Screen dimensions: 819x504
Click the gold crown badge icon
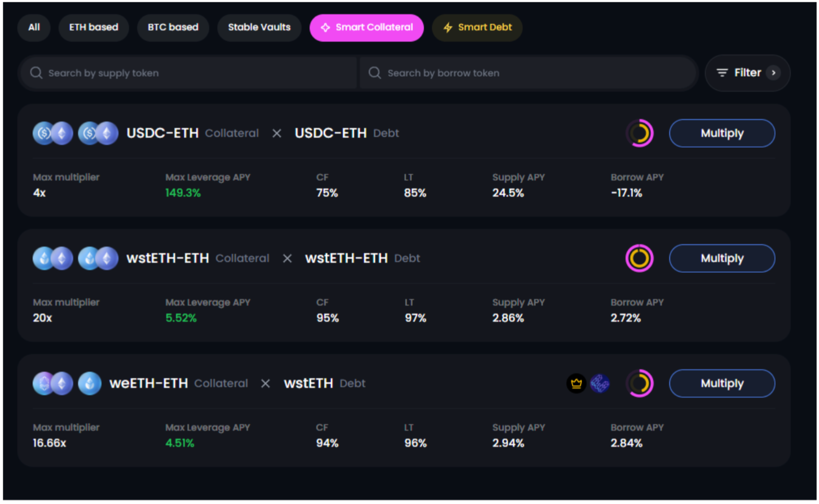coord(576,383)
